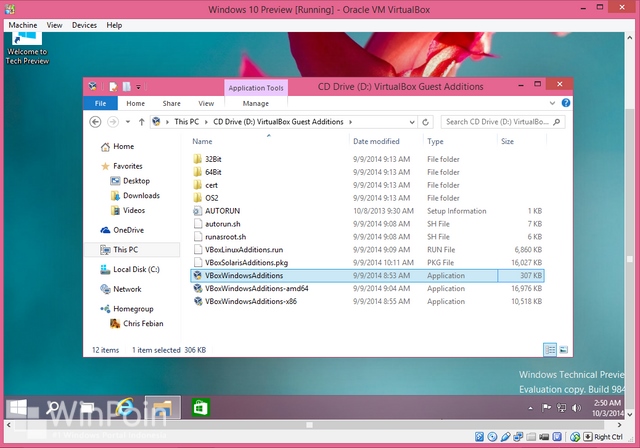The image size is (640, 448).
Task: Select the cert folder
Action: (x=367, y=185)
